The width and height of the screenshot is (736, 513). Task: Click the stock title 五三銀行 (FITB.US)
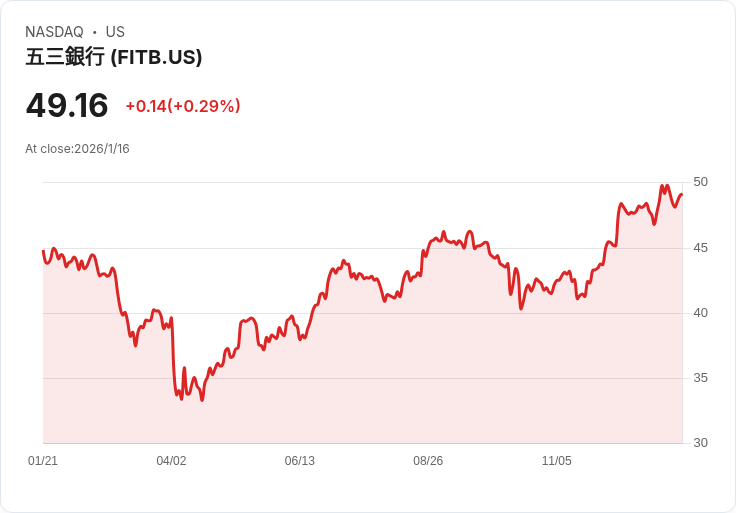[x=114, y=57]
